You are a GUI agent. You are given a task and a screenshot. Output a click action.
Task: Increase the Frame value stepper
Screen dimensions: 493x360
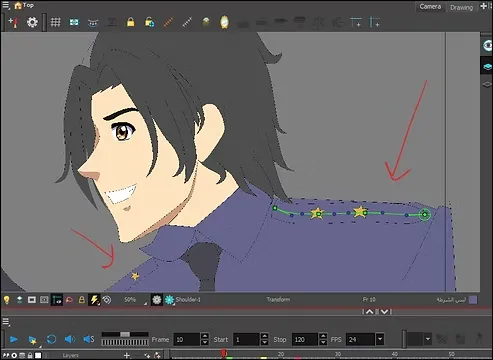(x=205, y=336)
